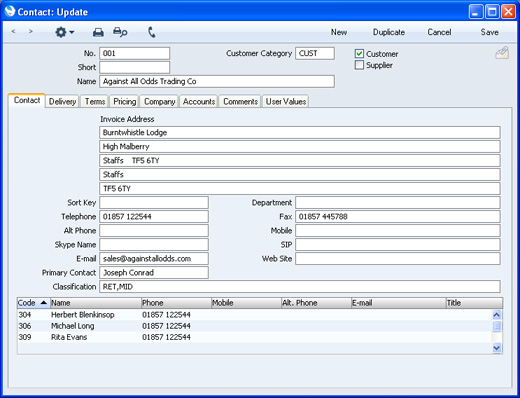Screen dimensions: 520x398
Task: Select the Herbert Blenkinsop row
Action: [255, 315]
